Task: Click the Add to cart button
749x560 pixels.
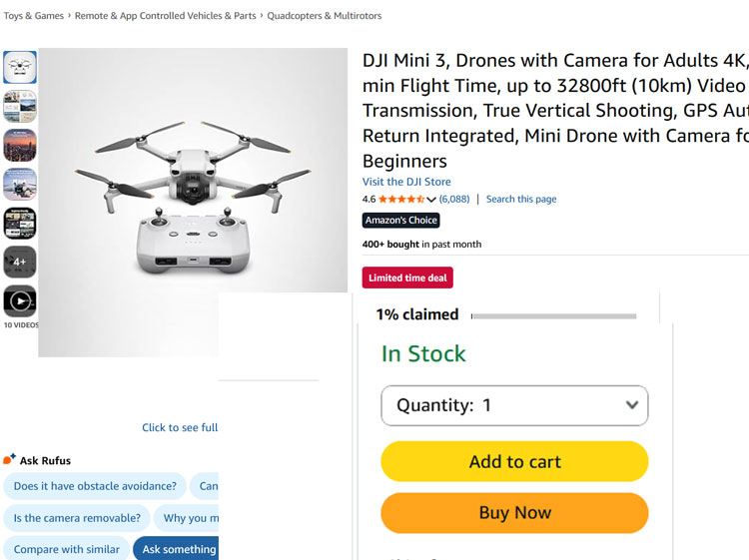Action: click(514, 461)
